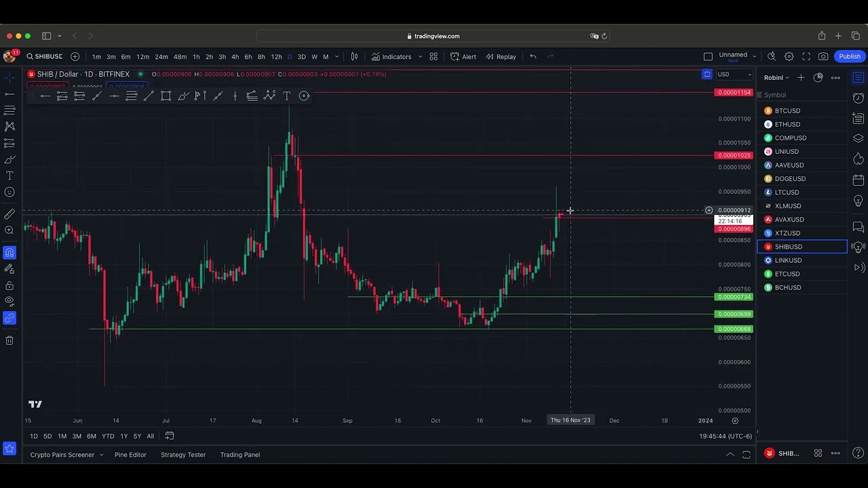Click the go to date calendar icon
This screenshot has width=868, height=488.
tap(170, 436)
